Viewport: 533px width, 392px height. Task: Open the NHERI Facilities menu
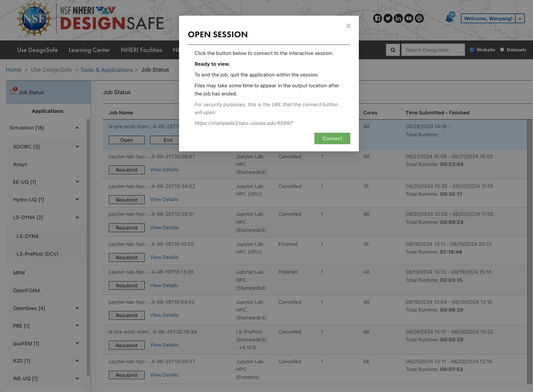141,50
